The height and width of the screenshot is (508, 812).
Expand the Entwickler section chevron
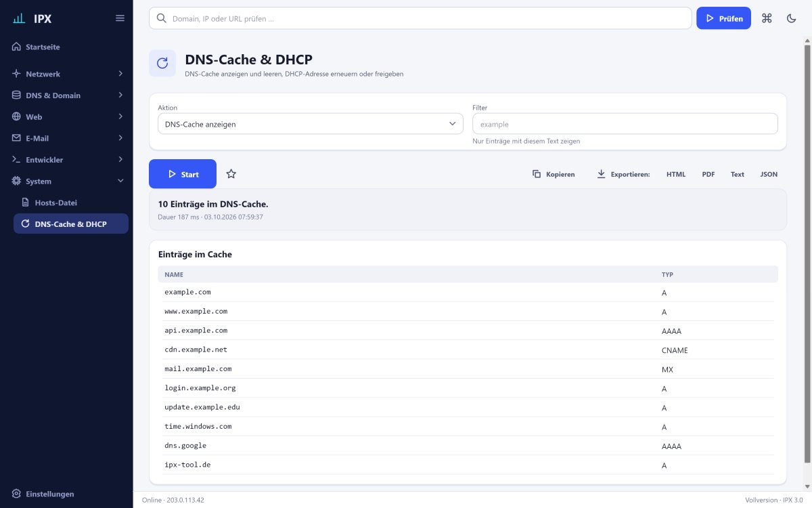[120, 160]
